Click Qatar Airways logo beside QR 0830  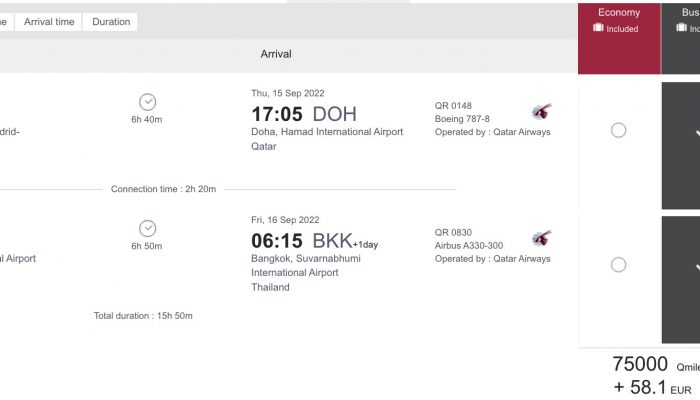click(542, 238)
